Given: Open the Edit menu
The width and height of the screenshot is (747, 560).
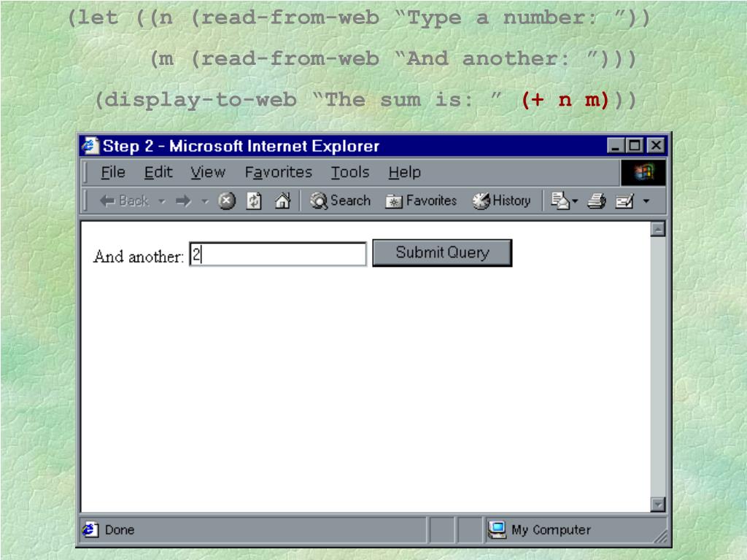Looking at the screenshot, I should point(158,172).
